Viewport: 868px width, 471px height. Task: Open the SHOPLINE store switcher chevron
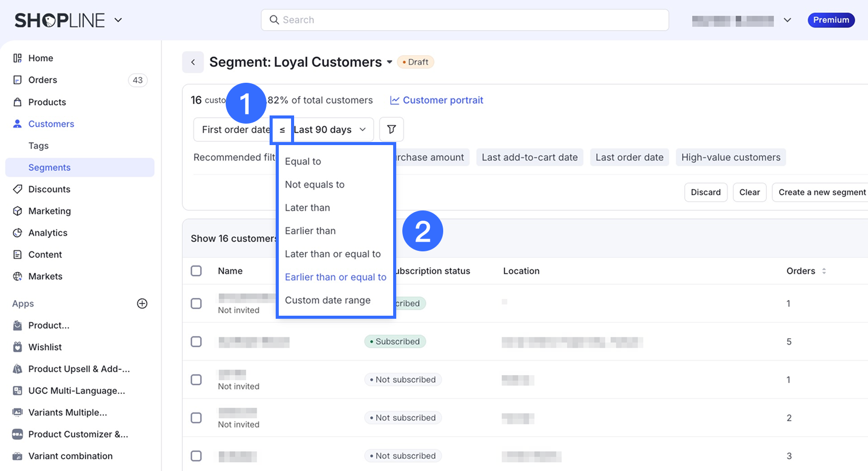[118, 20]
